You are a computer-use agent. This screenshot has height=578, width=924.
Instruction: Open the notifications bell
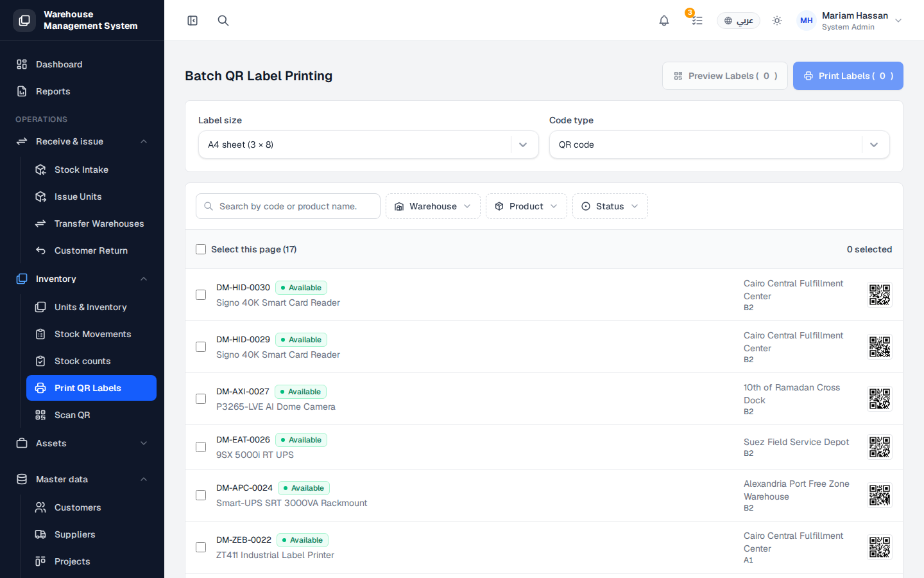click(x=664, y=21)
